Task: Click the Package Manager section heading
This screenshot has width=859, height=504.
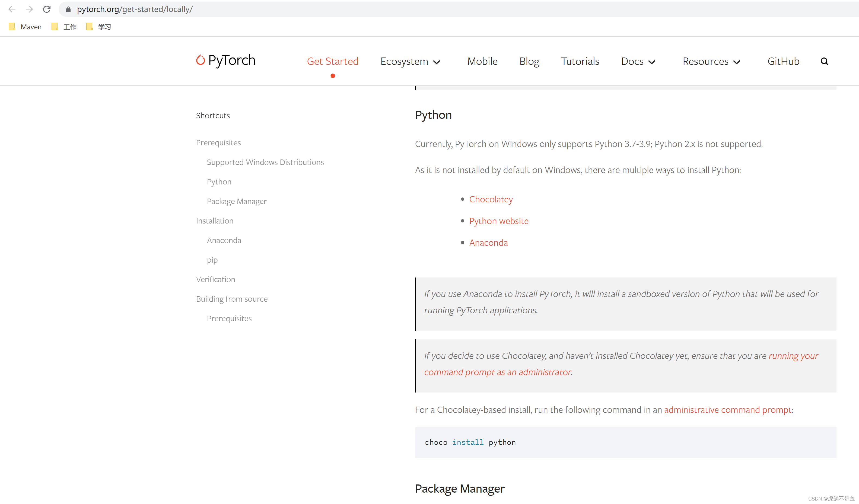Action: pos(460,489)
